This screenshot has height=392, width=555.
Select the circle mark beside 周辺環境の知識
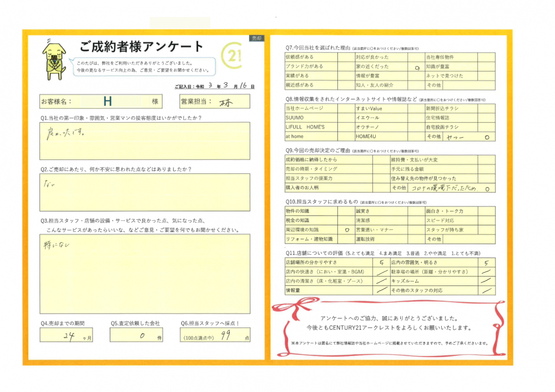click(346, 229)
